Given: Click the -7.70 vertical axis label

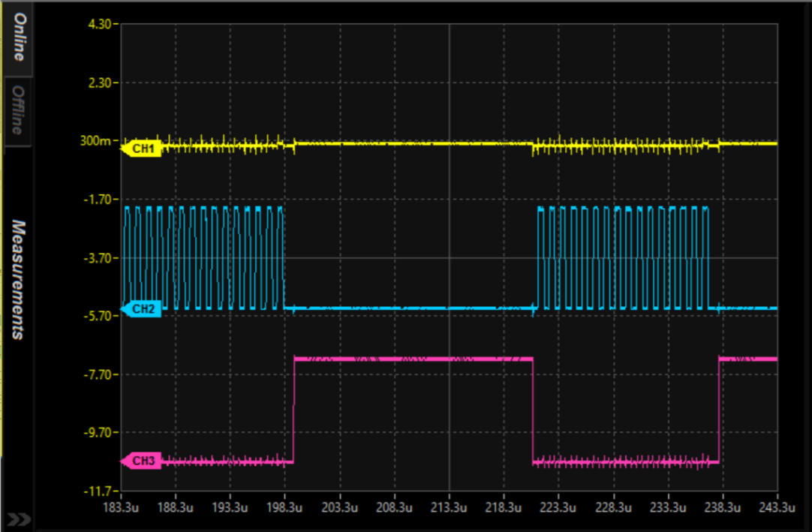Looking at the screenshot, I should (98, 374).
